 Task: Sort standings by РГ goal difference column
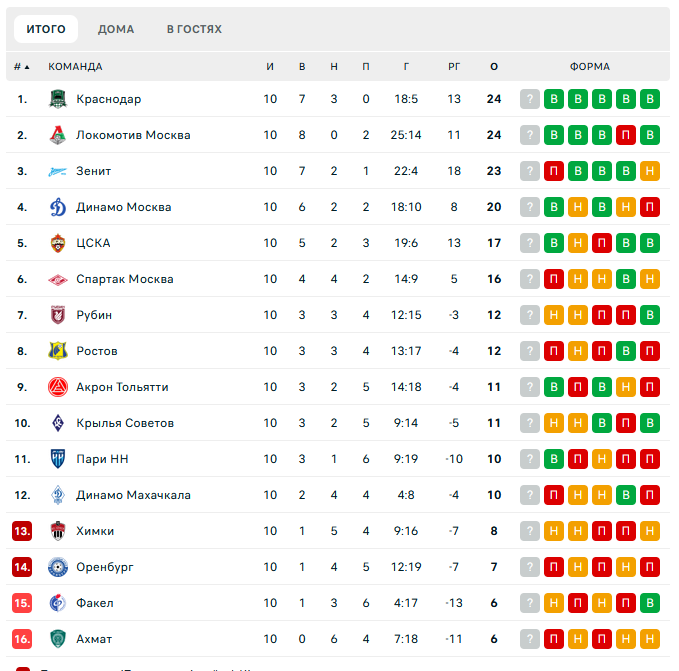pos(454,67)
